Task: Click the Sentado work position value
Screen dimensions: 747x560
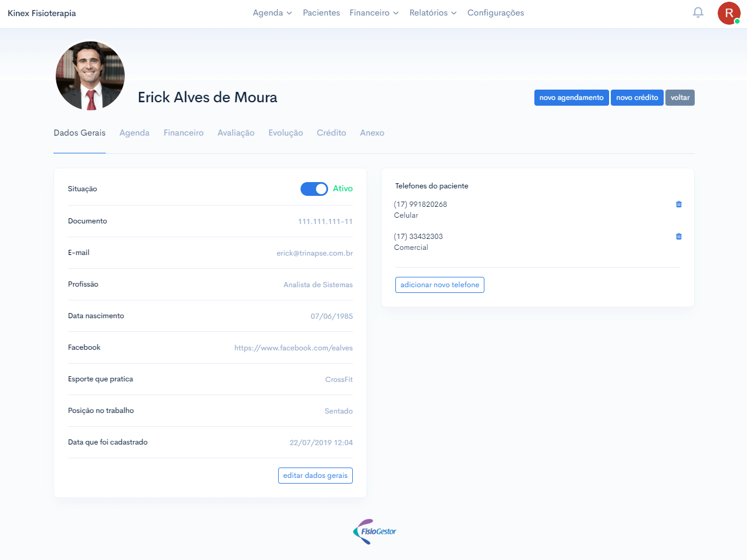Action: tap(338, 411)
